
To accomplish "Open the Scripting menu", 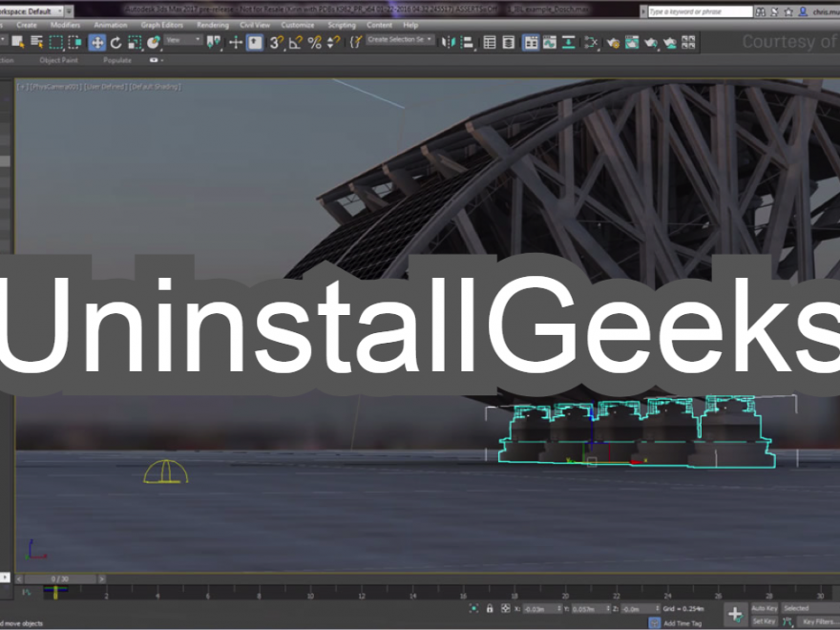I will 342,25.
